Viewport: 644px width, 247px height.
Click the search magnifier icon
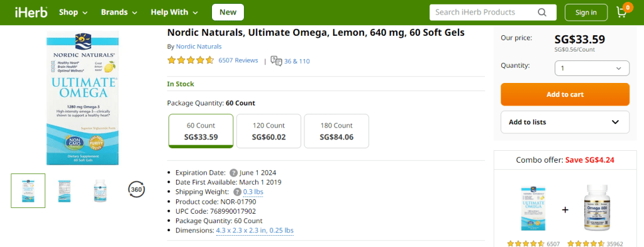(542, 13)
